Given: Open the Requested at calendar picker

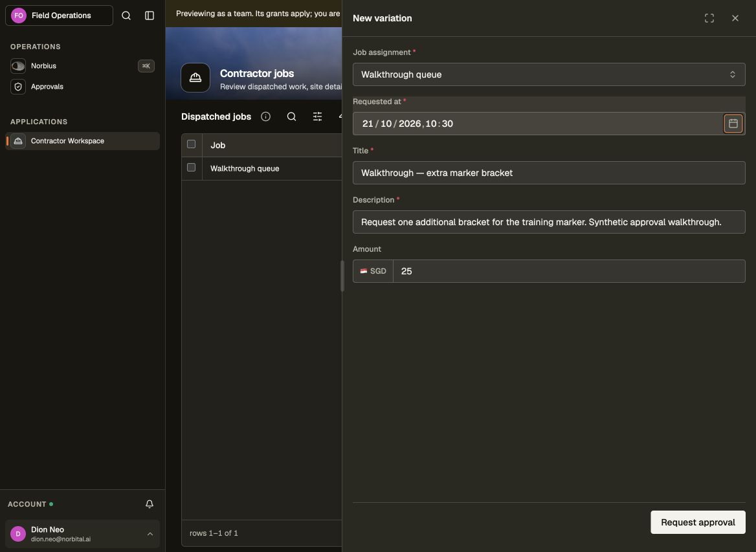Looking at the screenshot, I should 733,124.
